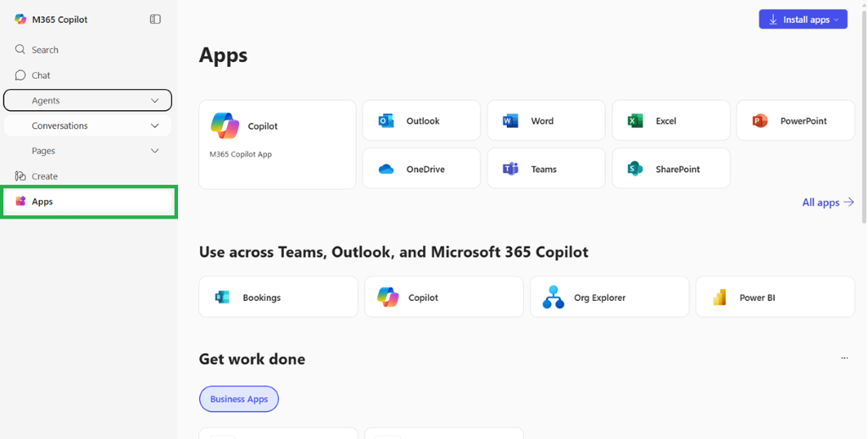The height and width of the screenshot is (439, 868).
Task: Click the Power BI icon
Action: coord(719,297)
